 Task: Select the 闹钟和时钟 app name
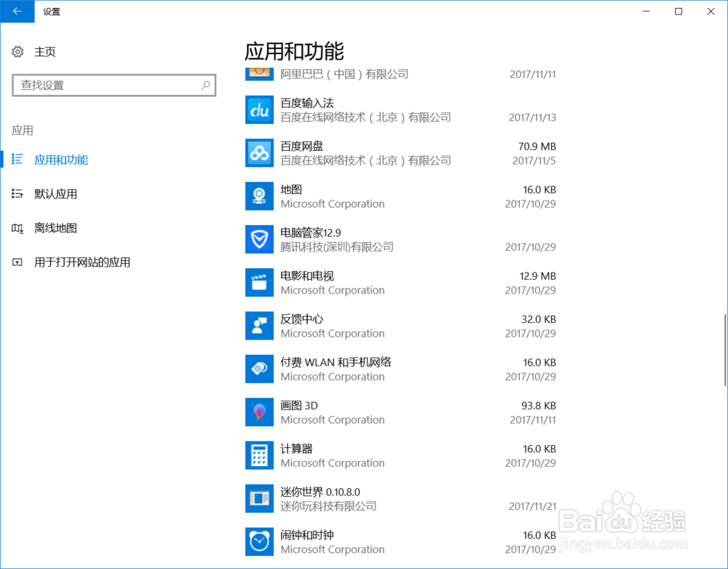coord(307,535)
